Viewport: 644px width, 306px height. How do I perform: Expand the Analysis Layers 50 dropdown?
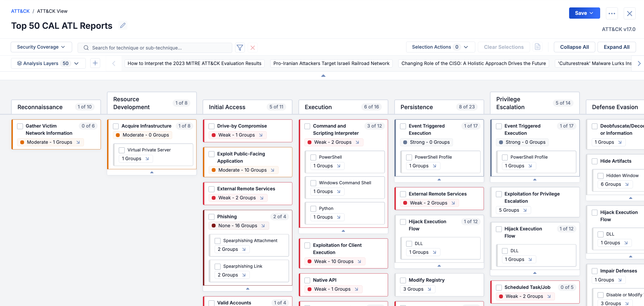(x=48, y=63)
